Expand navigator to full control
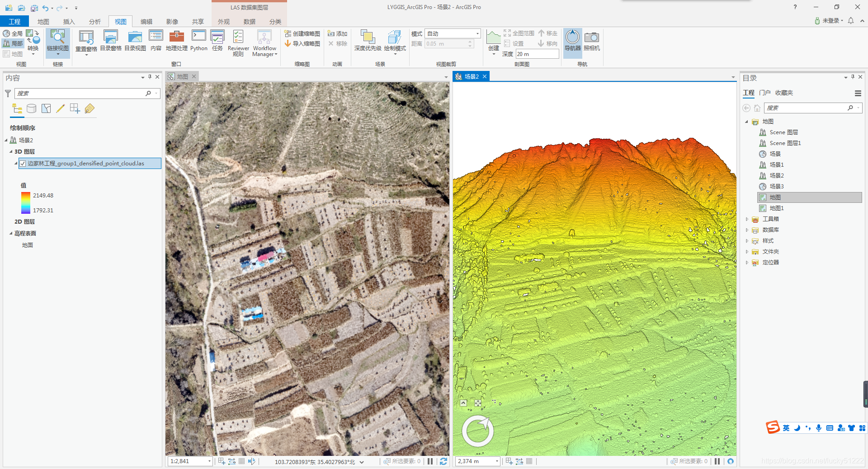Viewport: 868px width, 469px height. 463,403
